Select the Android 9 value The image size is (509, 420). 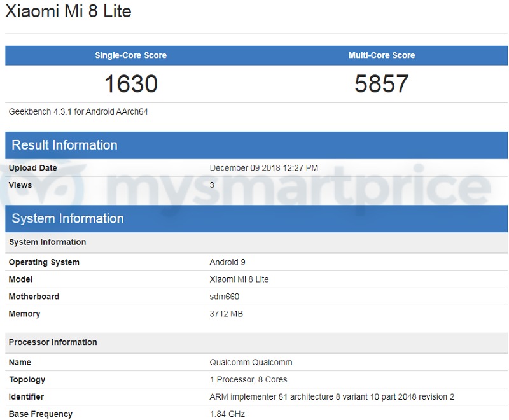point(228,262)
